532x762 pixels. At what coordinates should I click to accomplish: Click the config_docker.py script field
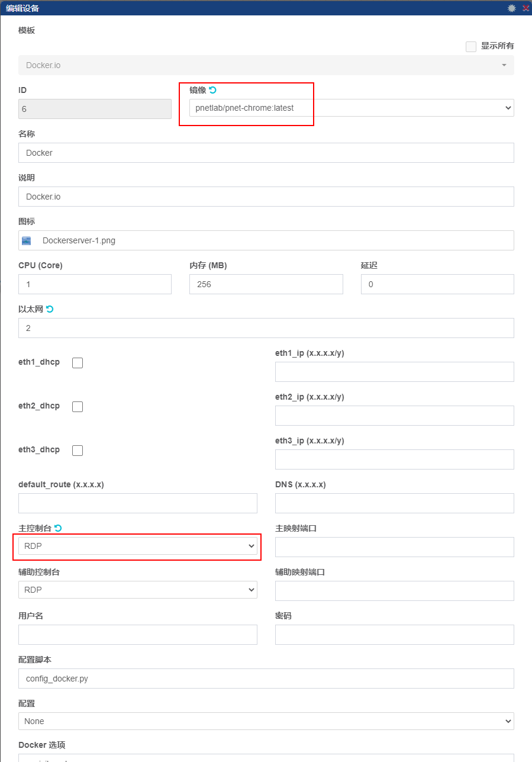pos(266,679)
